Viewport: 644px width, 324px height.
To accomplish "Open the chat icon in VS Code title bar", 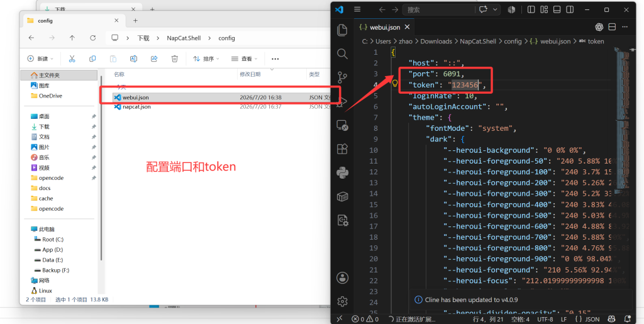I will 483,9.
